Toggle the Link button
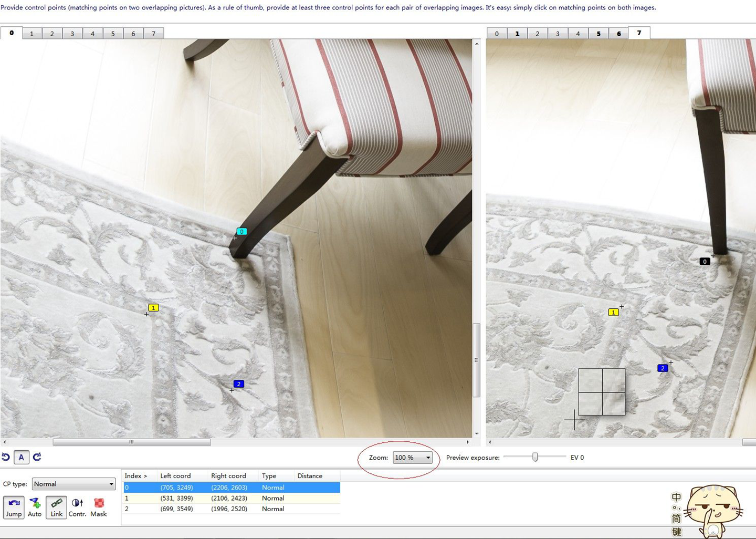This screenshot has width=756, height=539. [56, 507]
